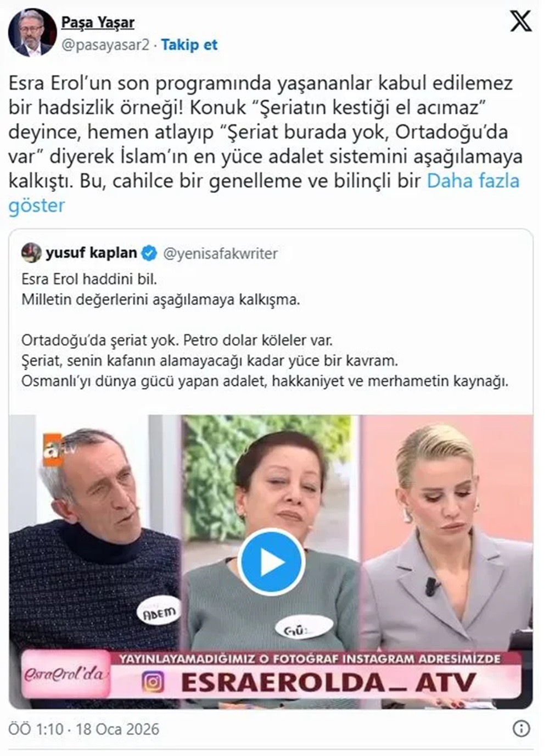Click the Instagram icon in video banner
Viewport: 549px width, 756px height.
(x=154, y=682)
